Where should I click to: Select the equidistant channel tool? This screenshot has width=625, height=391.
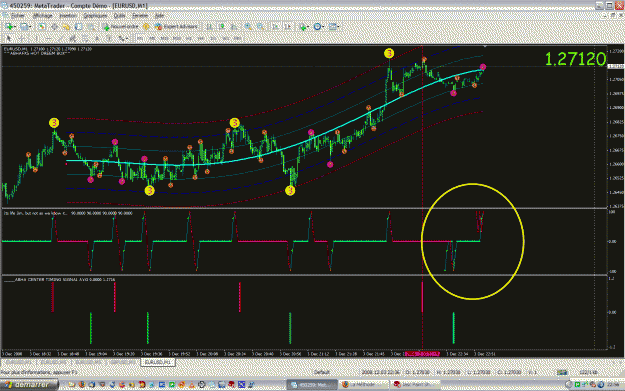pyautogui.click(x=73, y=39)
